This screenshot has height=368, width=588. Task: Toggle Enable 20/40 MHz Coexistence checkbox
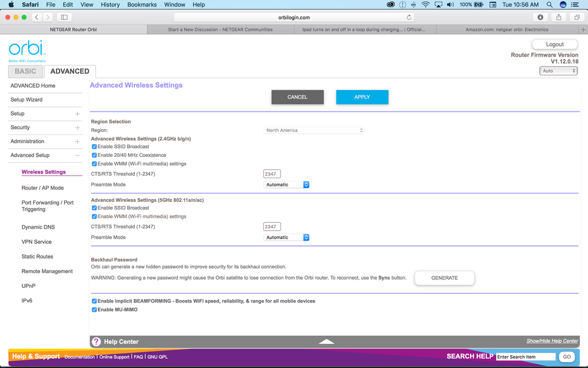pos(94,155)
